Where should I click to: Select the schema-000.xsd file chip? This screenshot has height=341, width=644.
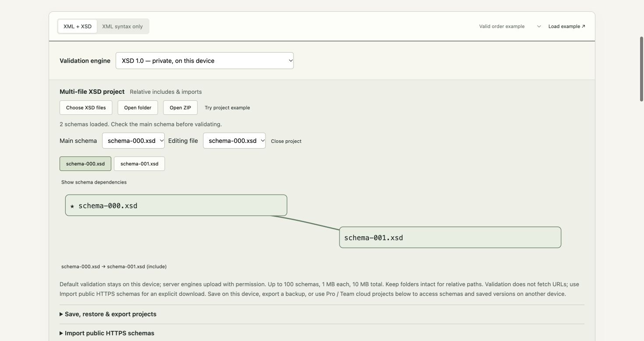pyautogui.click(x=85, y=163)
